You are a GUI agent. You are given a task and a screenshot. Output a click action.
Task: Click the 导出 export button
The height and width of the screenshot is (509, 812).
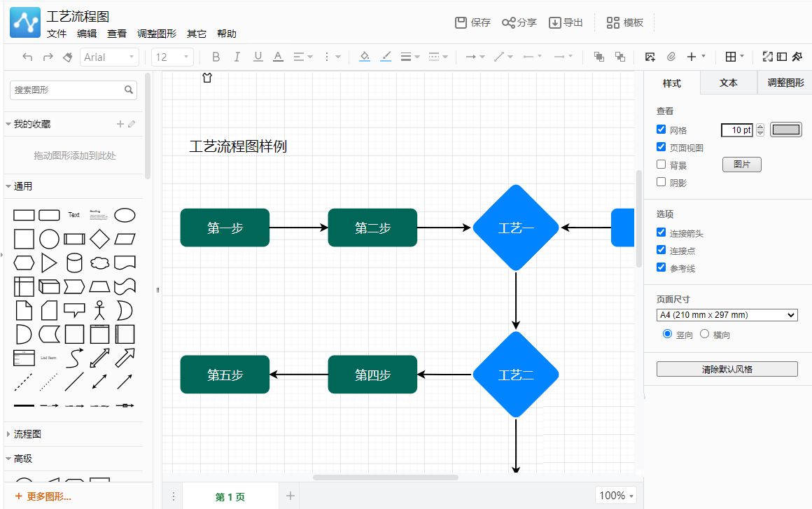[566, 22]
